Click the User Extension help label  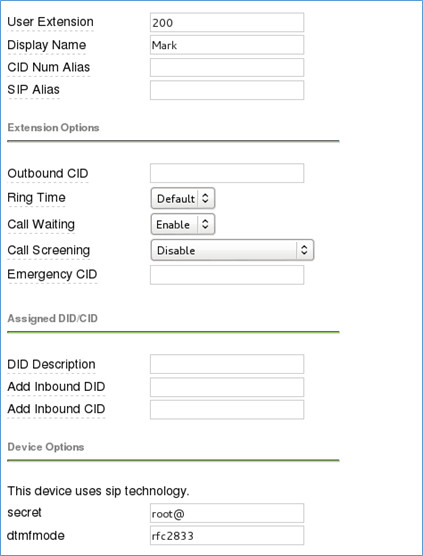tap(50, 22)
